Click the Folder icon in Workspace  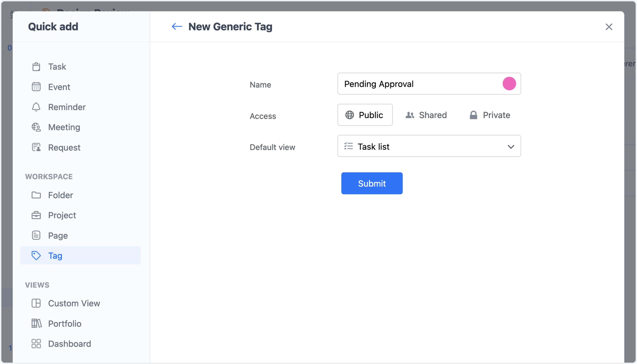point(36,195)
